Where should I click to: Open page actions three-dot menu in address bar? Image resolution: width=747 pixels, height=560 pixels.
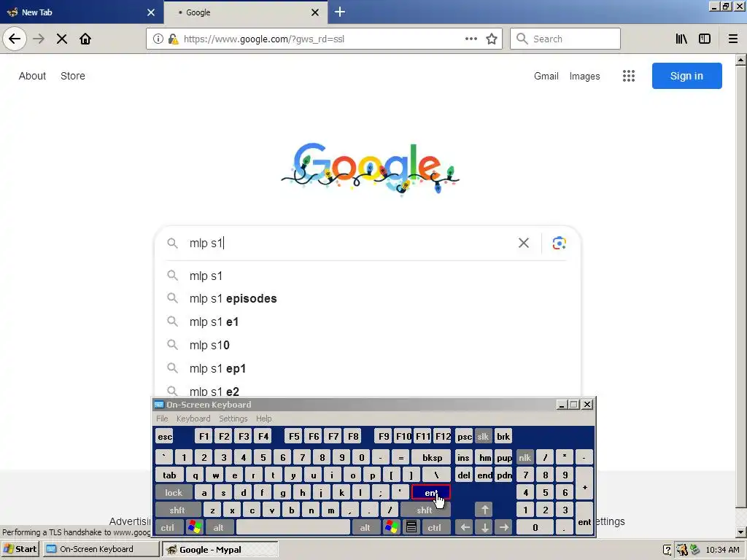471,39
